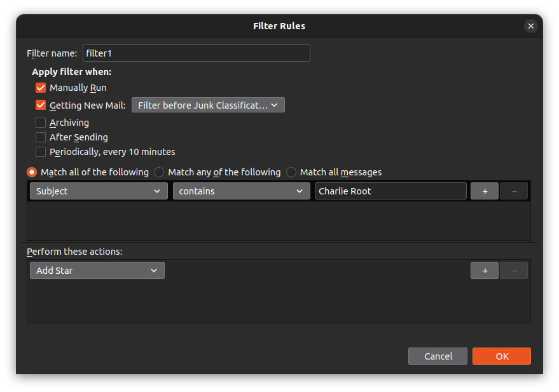559x392 pixels.
Task: Uncheck the Manually Run checkbox
Action: pyautogui.click(x=41, y=88)
